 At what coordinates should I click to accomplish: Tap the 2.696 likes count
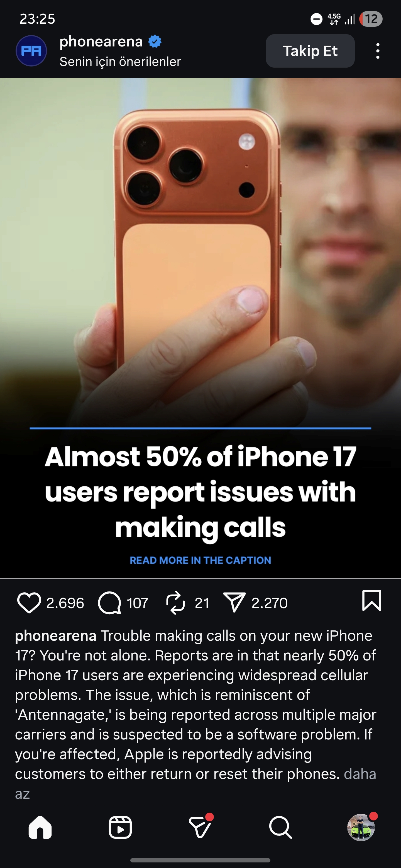[65, 603]
